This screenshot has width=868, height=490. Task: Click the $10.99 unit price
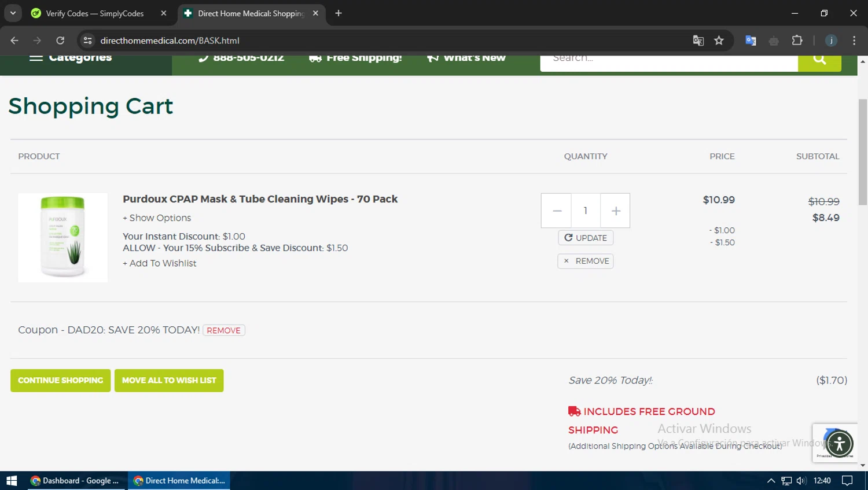tap(719, 200)
